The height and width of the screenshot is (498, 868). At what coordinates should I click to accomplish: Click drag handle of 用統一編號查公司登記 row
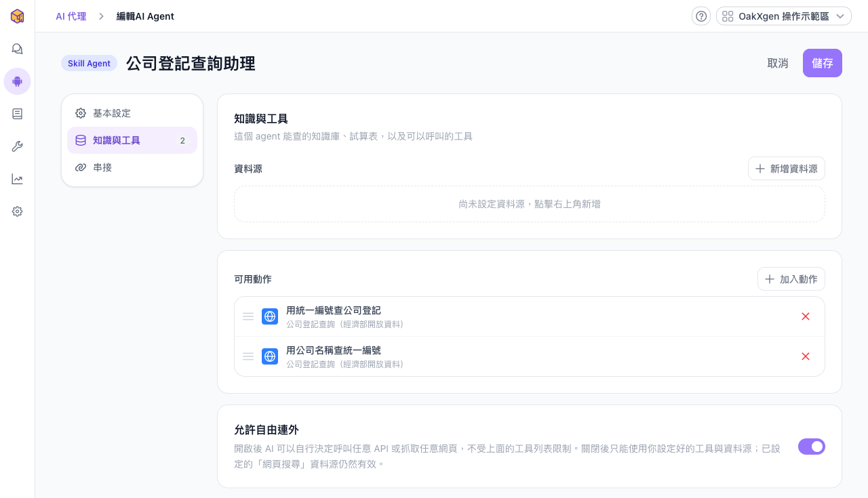tap(248, 316)
